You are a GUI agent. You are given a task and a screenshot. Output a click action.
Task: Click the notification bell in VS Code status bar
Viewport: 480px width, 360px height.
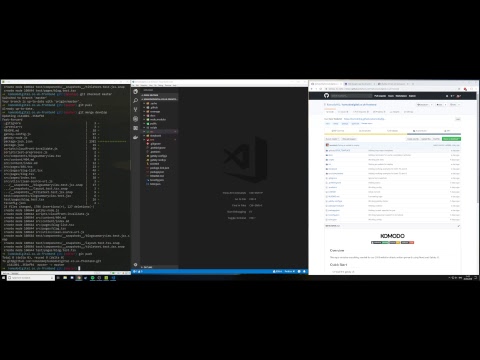tap(304, 271)
